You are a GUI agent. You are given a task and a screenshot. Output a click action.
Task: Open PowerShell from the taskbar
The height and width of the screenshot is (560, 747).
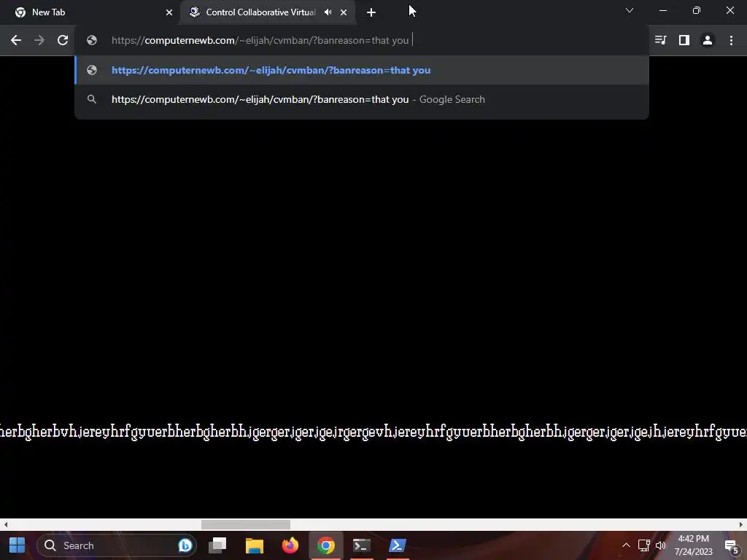click(x=398, y=545)
